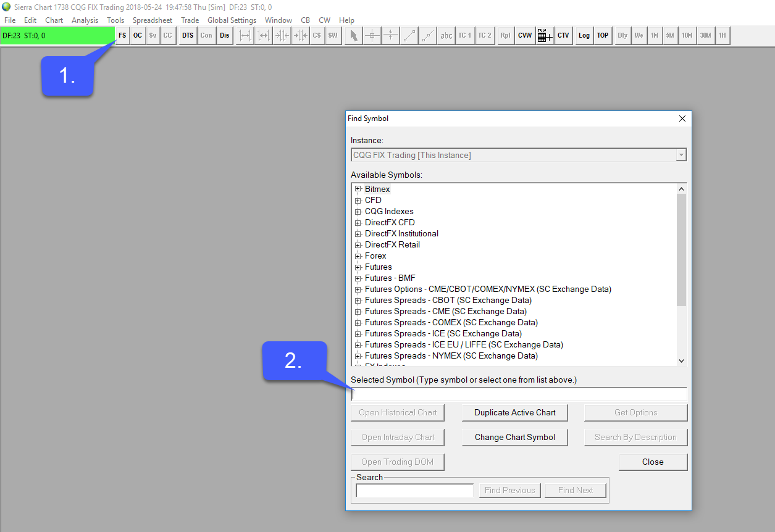Click the Selected Symbol input field
This screenshot has width=775, height=532.
coord(519,394)
